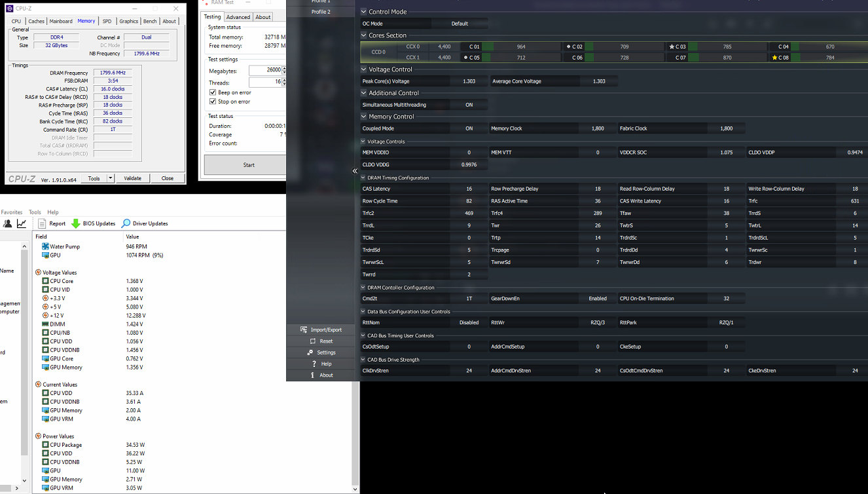
Task: Click the Megabytes input field in RAM Test
Action: 265,70
